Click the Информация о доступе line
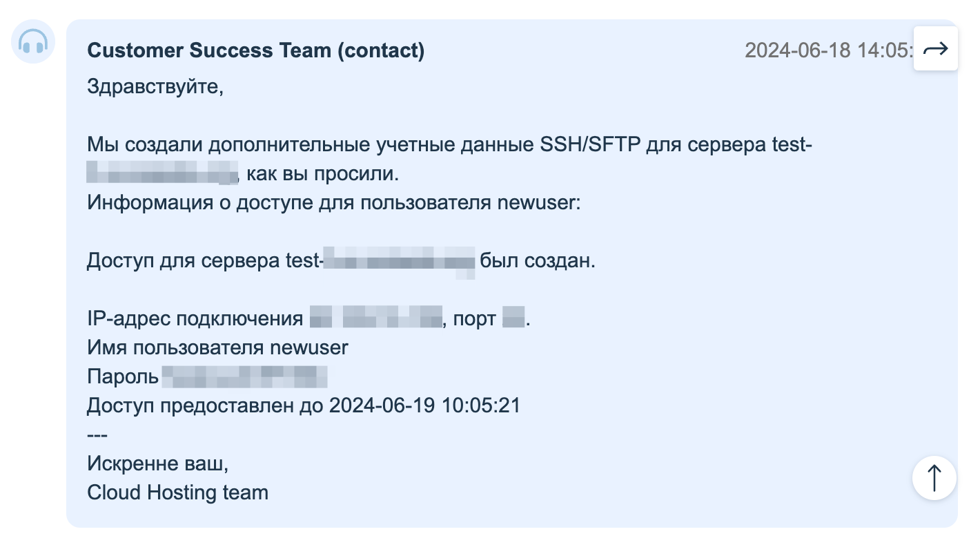The height and width of the screenshot is (536, 980). 335,203
